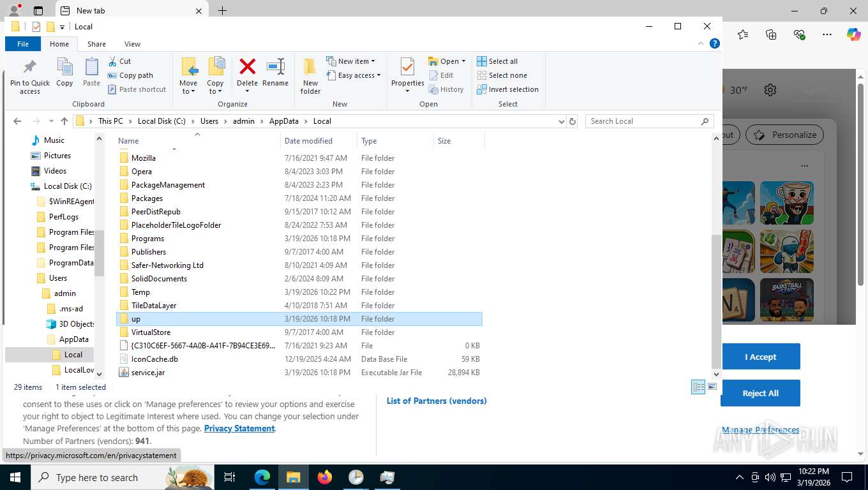
Task: Open Edge page settings gear icon
Action: click(x=770, y=90)
